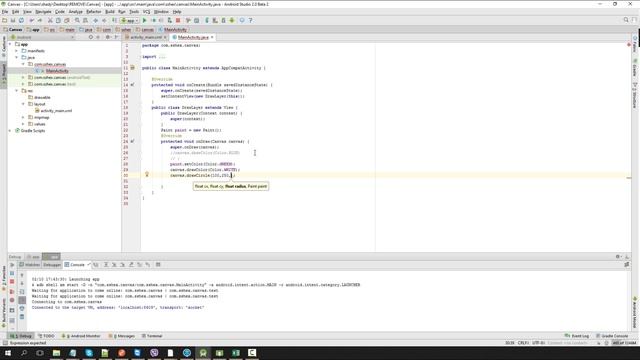Select MainActivity in project tree
Screen dimensions: 640x360
click(x=57, y=71)
